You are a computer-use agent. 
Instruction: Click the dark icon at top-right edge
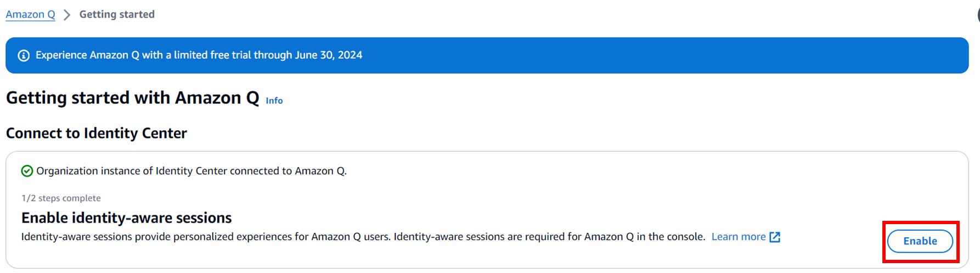click(x=978, y=14)
